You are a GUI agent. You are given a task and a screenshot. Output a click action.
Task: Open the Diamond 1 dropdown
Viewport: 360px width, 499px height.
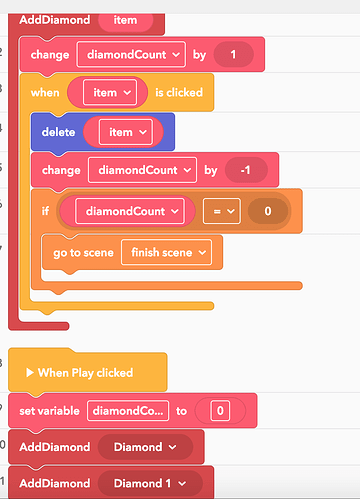click(150, 483)
